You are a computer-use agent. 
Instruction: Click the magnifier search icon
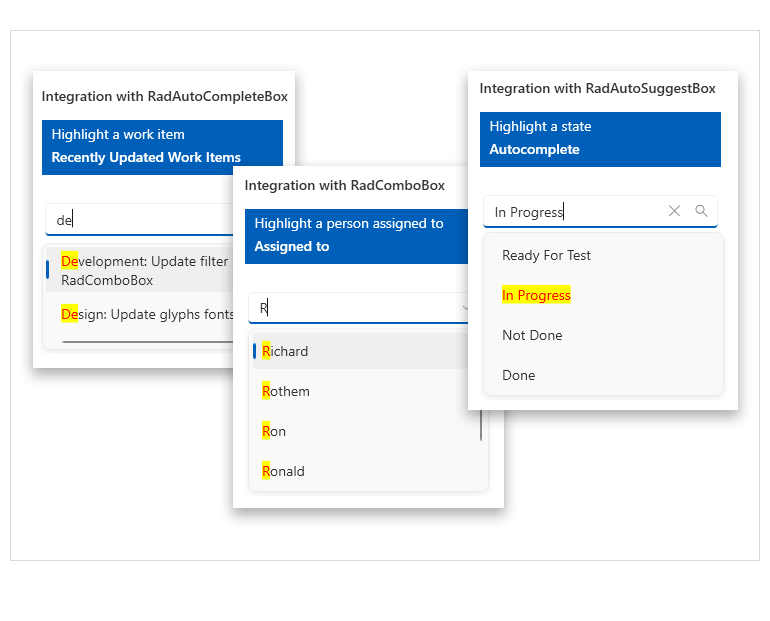coord(701,211)
